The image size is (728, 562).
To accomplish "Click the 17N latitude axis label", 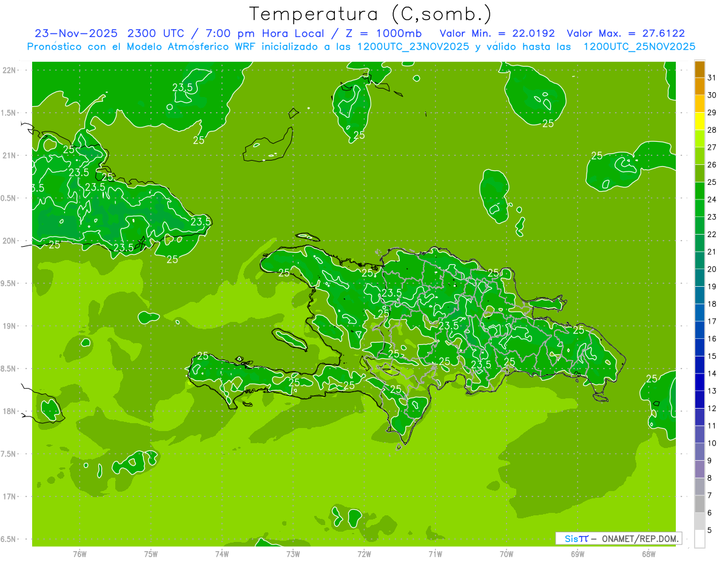I will click(10, 497).
